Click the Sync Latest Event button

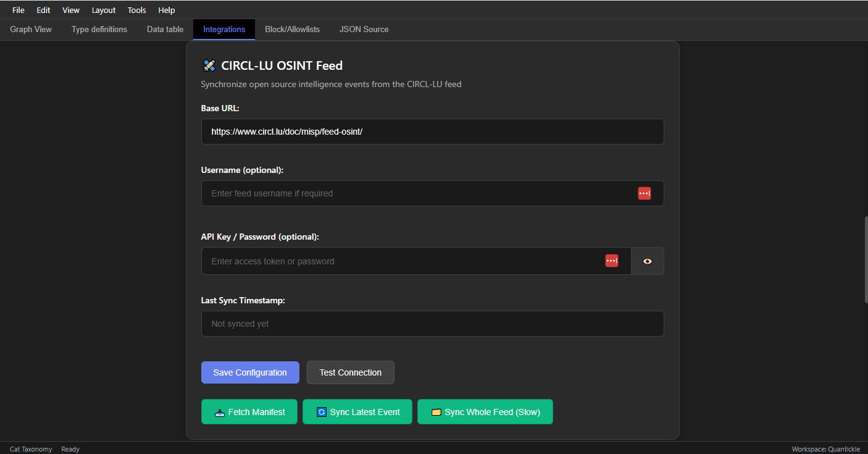(x=358, y=412)
